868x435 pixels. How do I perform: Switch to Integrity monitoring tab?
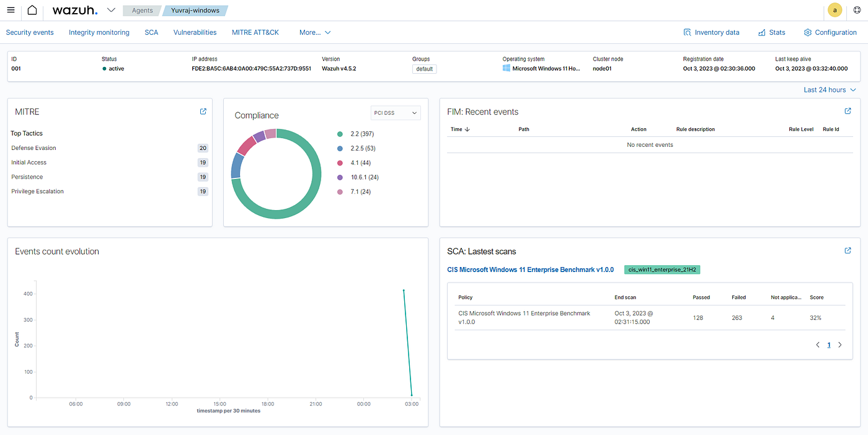[x=99, y=32]
